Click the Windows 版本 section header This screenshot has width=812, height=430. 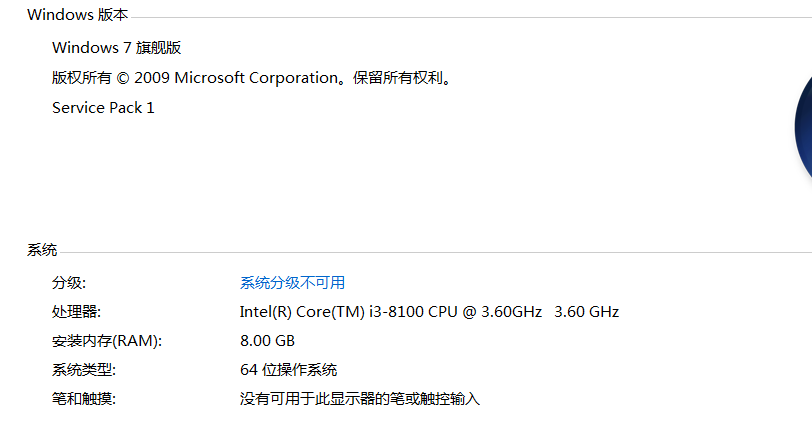click(x=77, y=15)
